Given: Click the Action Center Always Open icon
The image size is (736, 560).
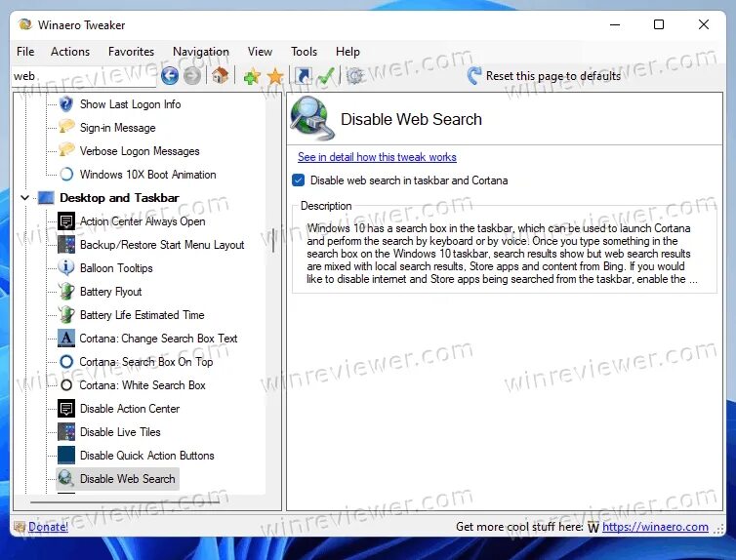Looking at the screenshot, I should 66,220.
